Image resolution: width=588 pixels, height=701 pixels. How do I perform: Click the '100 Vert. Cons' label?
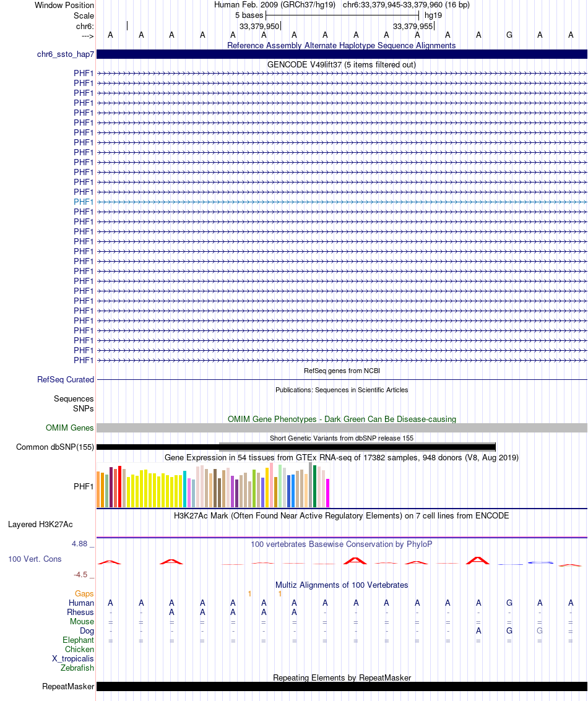[35, 559]
